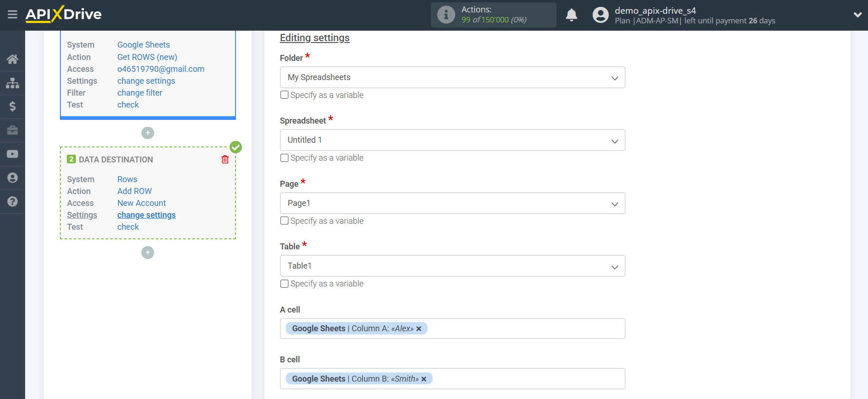Select the contacts/profile icon in sidebar

pyautogui.click(x=12, y=178)
